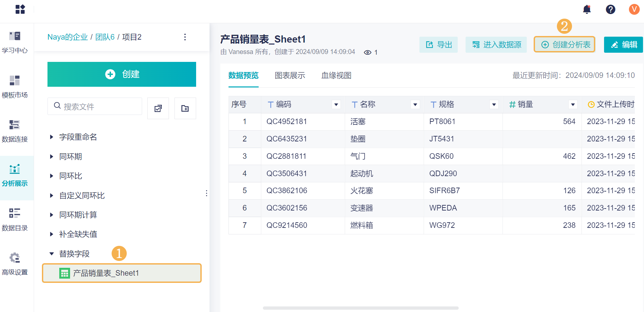644x312 pixels.
Task: Expand the 同环期 folder
Action: [x=51, y=156]
